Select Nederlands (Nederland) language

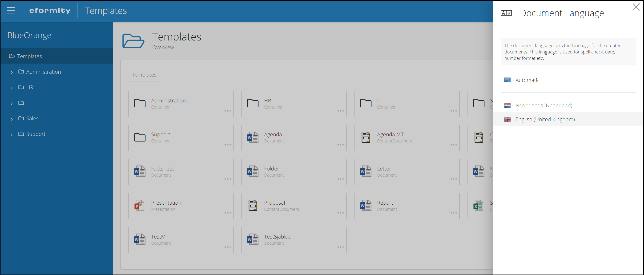(x=544, y=105)
